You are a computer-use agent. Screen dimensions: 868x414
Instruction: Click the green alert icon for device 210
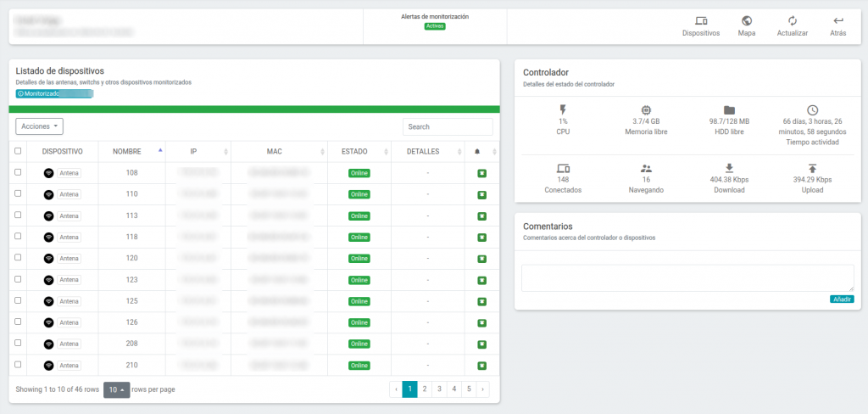coord(482,366)
